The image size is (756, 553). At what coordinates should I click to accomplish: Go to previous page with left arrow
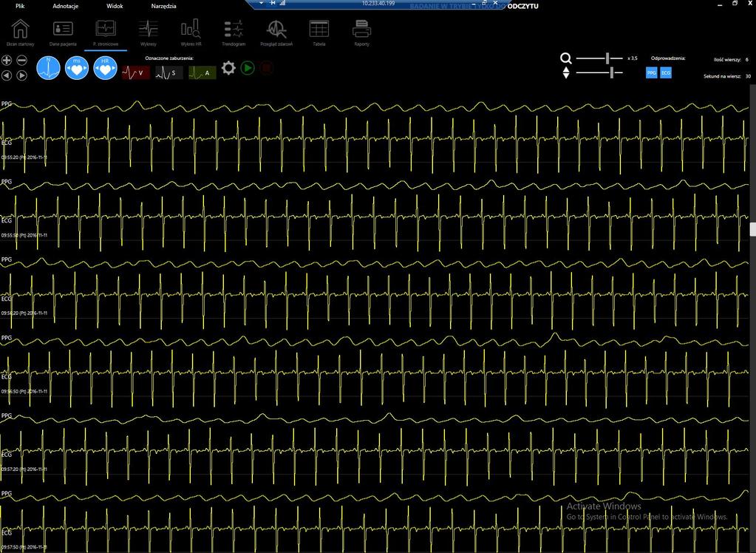7,75
